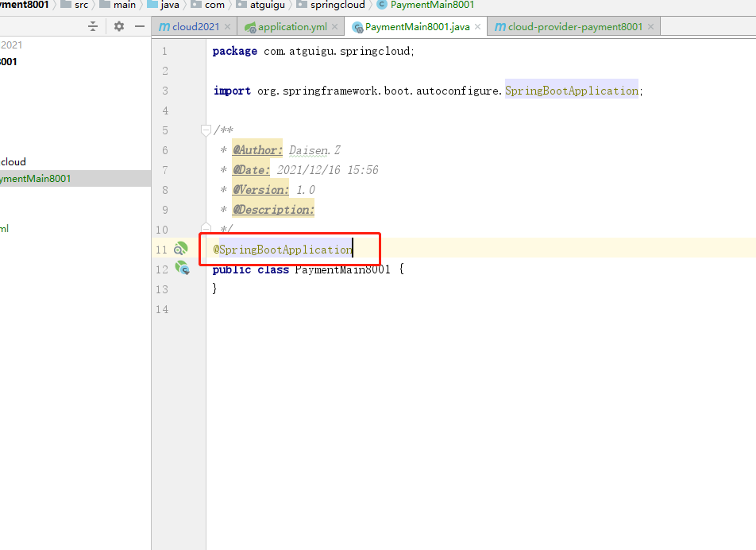756x550 pixels.
Task: Click the package keyword on line 1
Action: click(235, 51)
